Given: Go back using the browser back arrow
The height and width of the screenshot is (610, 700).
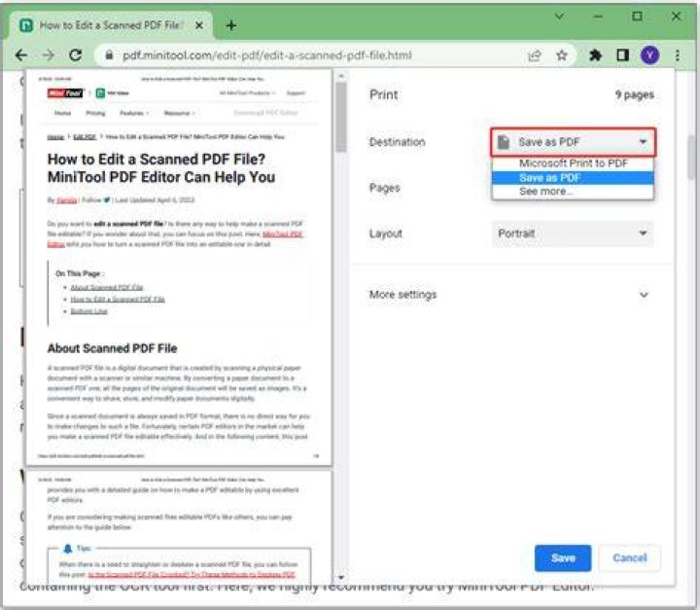Looking at the screenshot, I should pyautogui.click(x=21, y=55).
